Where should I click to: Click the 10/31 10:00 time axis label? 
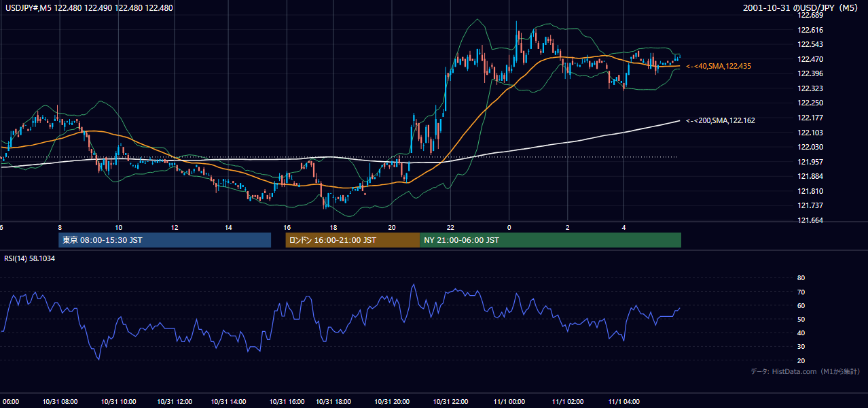click(x=118, y=401)
